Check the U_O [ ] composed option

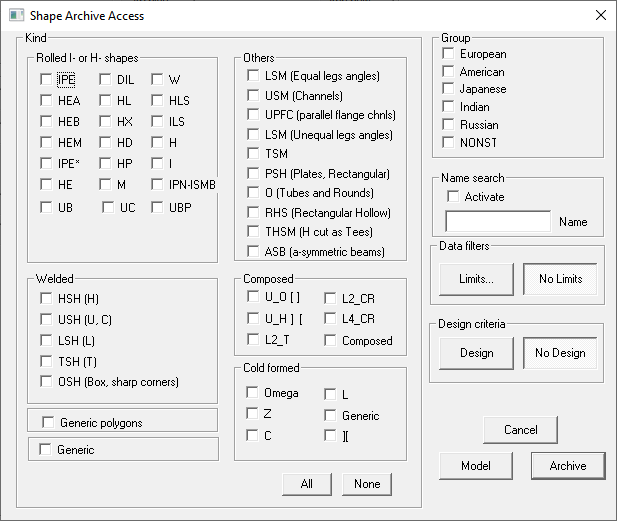(253, 296)
